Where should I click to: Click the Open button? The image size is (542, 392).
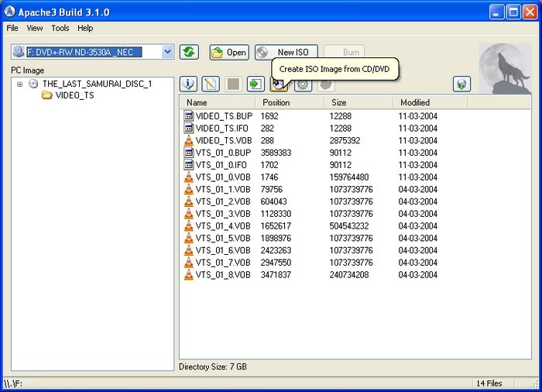[229, 52]
